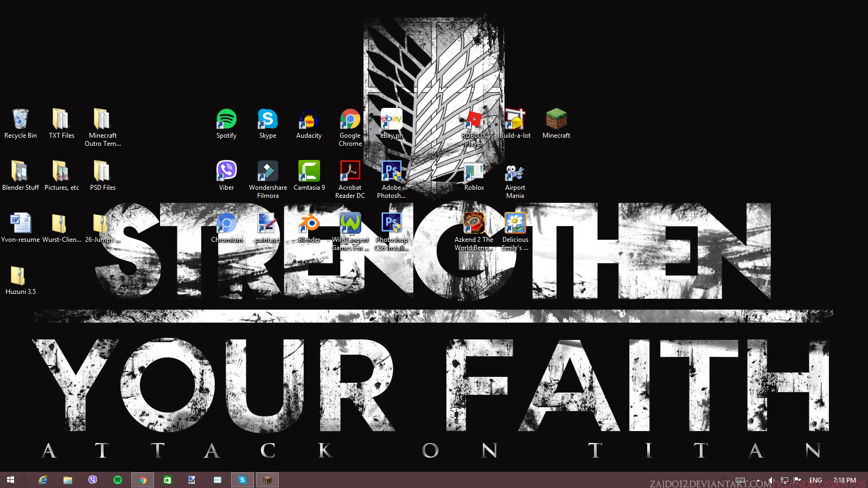Select the Blender desktop shortcut

pyautogui.click(x=309, y=228)
